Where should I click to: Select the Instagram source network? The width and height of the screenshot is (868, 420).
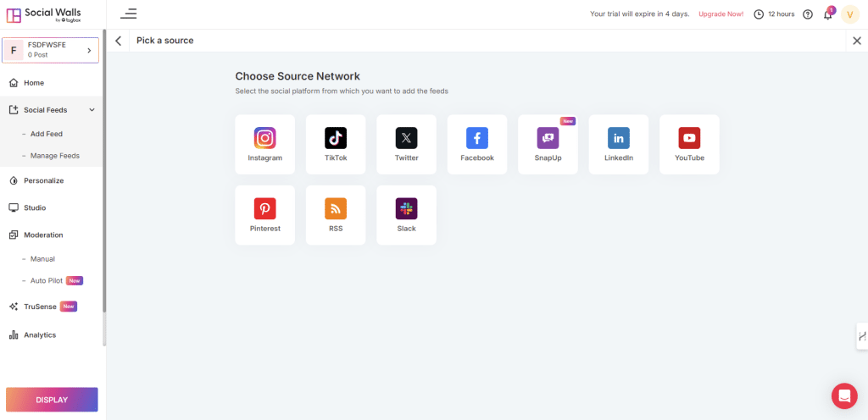pos(264,144)
